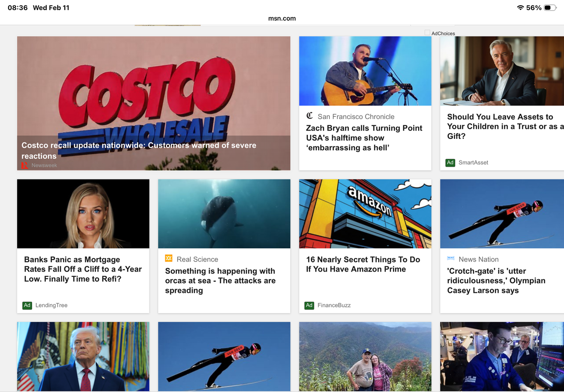Read 'Crotch-gate' Casey Larson article
Viewport: 564px width, 392px height.
[496, 281]
